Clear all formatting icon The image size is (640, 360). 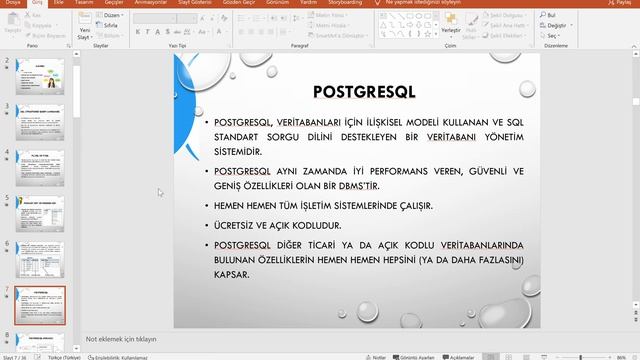[x=224, y=18]
